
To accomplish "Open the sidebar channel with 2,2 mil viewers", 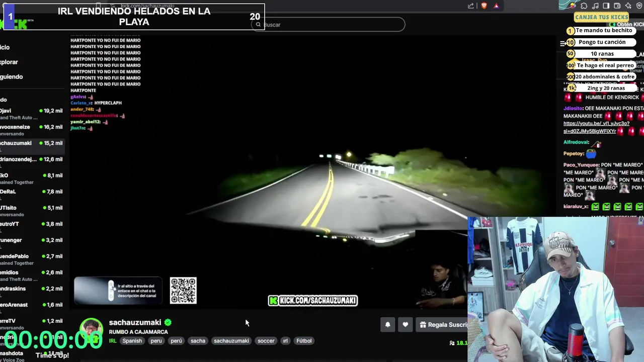I will 32,291.
